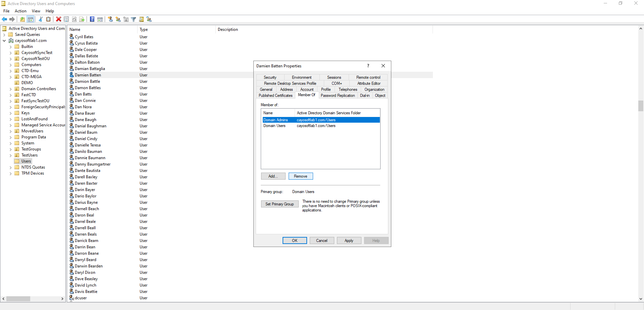Click the Cut scissors icon
The image size is (644, 310).
pos(41,19)
